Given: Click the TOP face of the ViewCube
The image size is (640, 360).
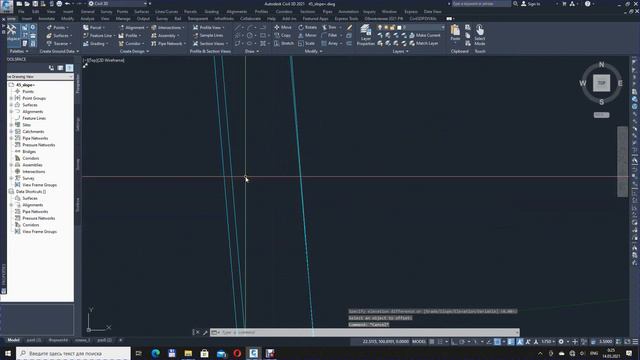Looking at the screenshot, I should [x=601, y=83].
